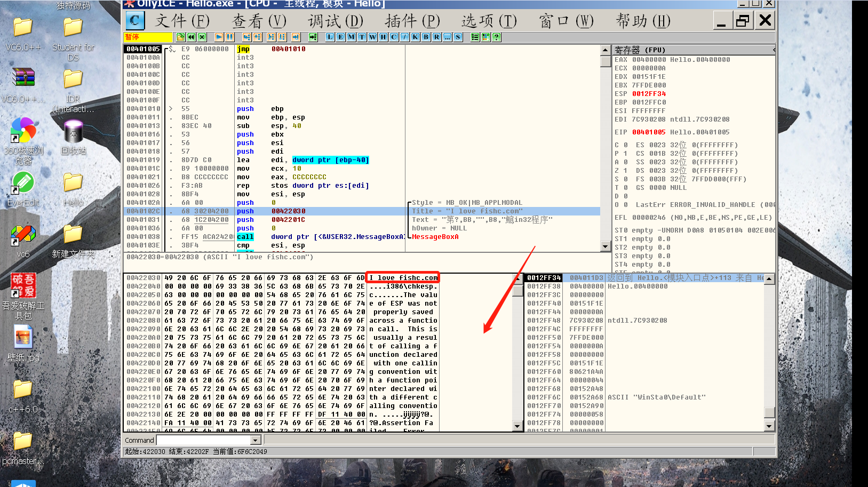Show References with the R toolbar button
Screen dimensions: 868x487
tap(437, 37)
